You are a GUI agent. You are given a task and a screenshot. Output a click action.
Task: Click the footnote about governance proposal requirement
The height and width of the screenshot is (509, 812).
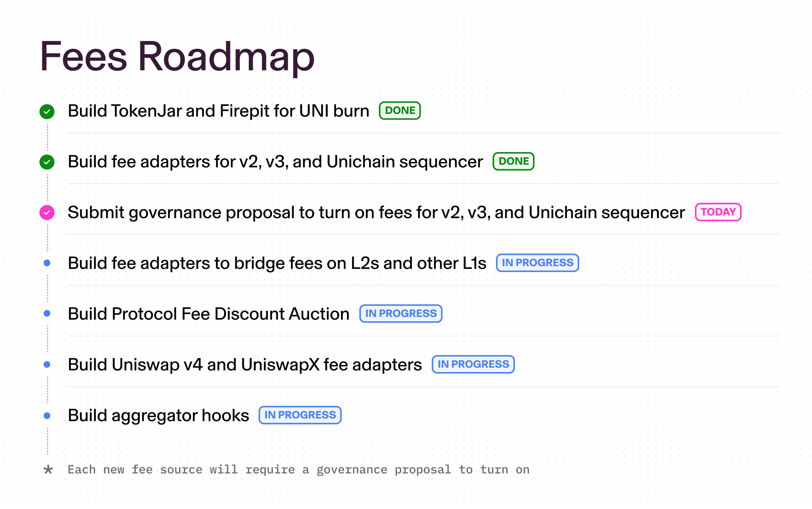coord(298,470)
